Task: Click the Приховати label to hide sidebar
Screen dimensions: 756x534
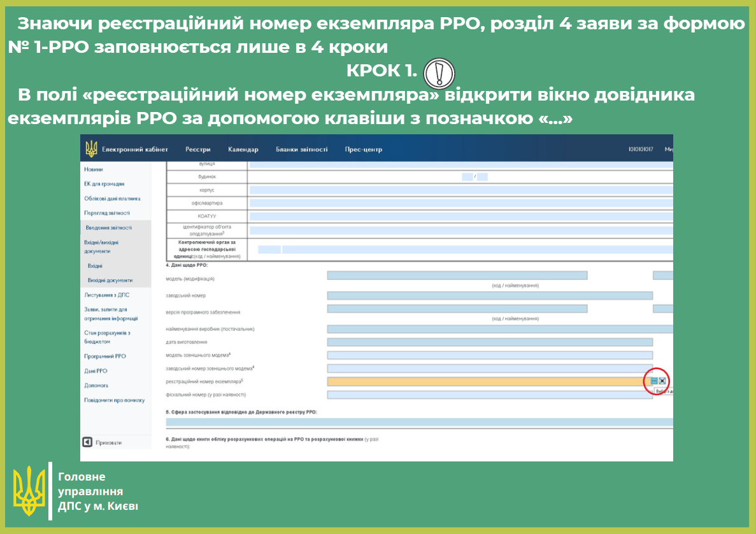Action: point(108,442)
